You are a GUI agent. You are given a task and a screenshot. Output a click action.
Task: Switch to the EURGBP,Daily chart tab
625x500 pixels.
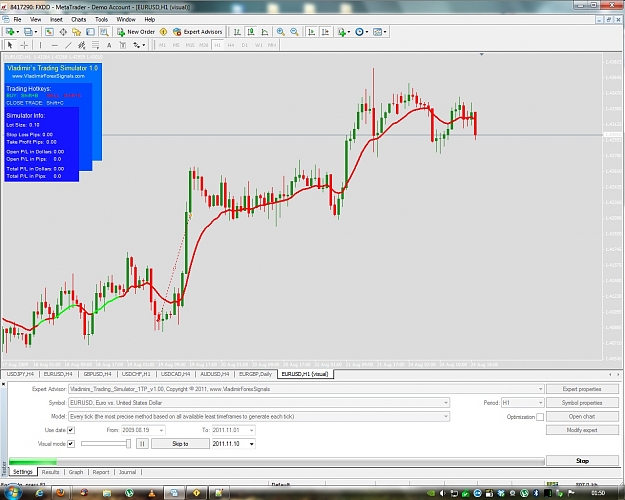point(255,374)
